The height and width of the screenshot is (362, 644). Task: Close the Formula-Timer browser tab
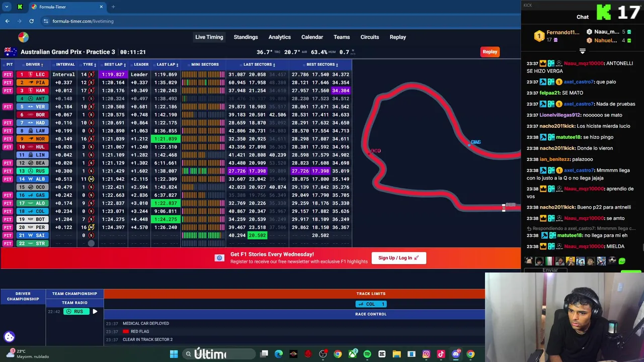point(101,7)
